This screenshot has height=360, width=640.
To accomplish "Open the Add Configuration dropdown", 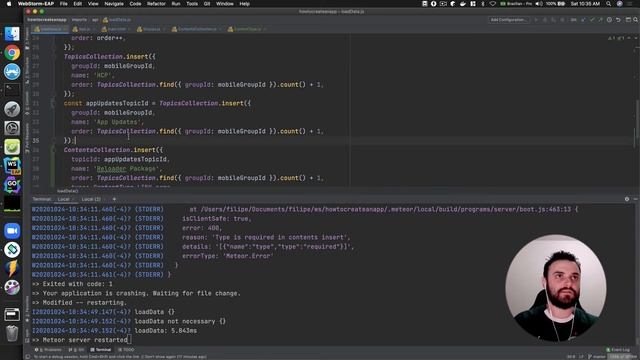I will pyautogui.click(x=509, y=20).
